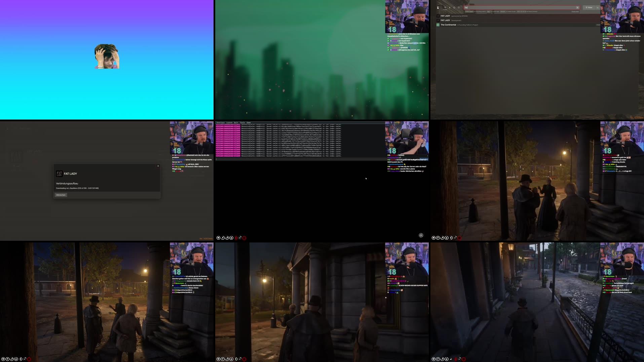The width and height of the screenshot is (644, 362).
Task: Click the red circle HUD icon below the console
Action: [244, 238]
